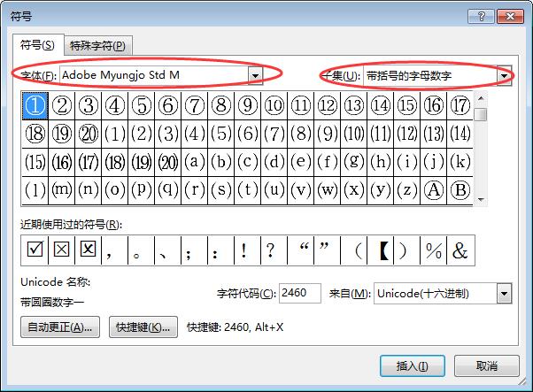Select the circled number 13 symbol

[354, 105]
